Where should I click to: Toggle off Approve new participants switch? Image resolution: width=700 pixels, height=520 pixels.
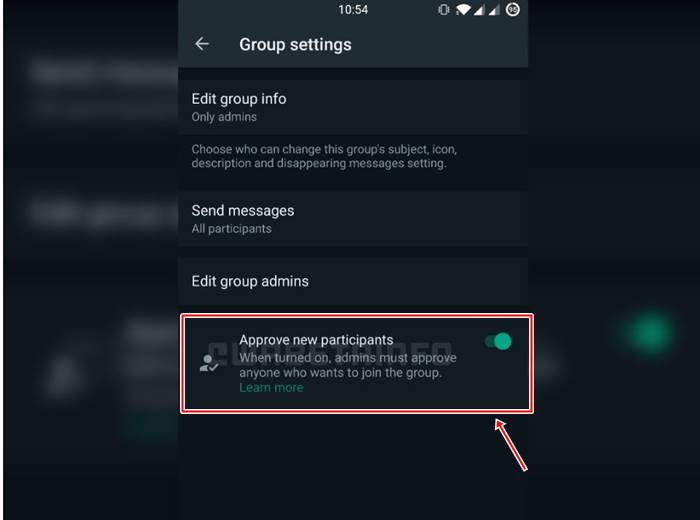click(x=498, y=341)
